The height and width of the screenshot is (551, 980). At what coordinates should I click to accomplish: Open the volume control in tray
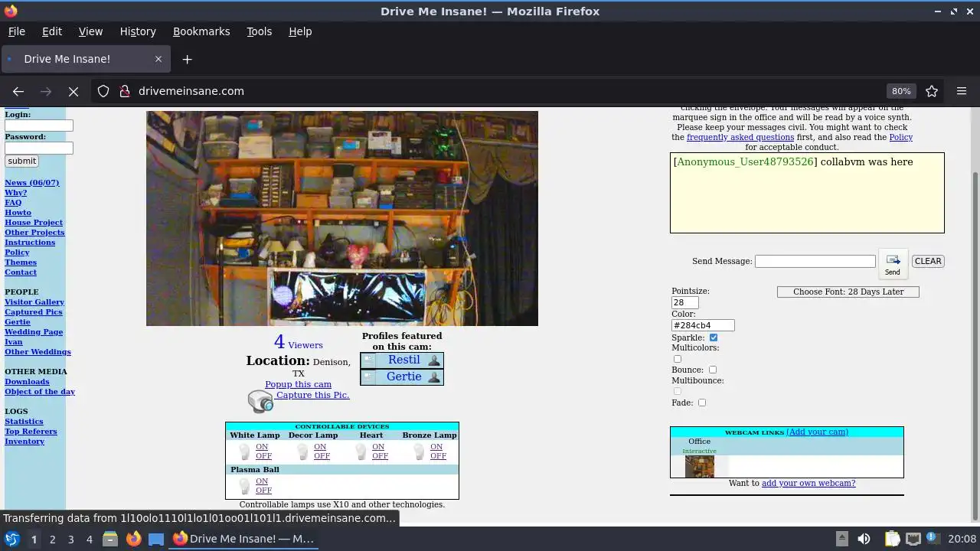864,539
